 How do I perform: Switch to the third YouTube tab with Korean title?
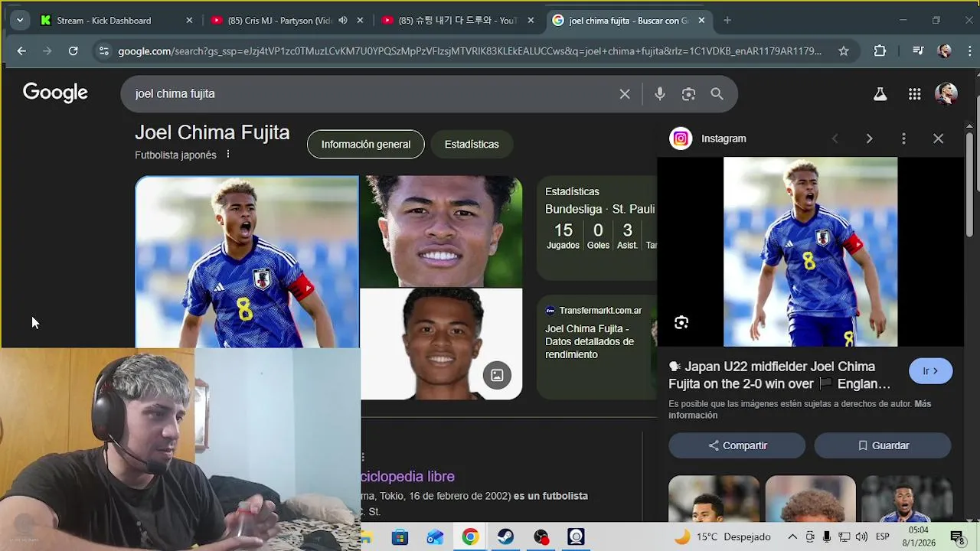[458, 21]
